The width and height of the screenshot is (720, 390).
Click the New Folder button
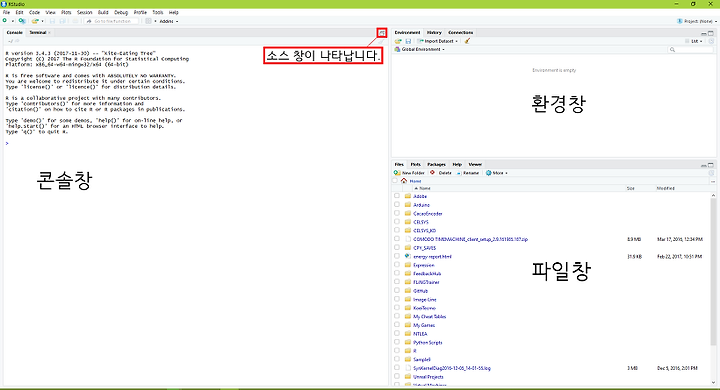409,173
